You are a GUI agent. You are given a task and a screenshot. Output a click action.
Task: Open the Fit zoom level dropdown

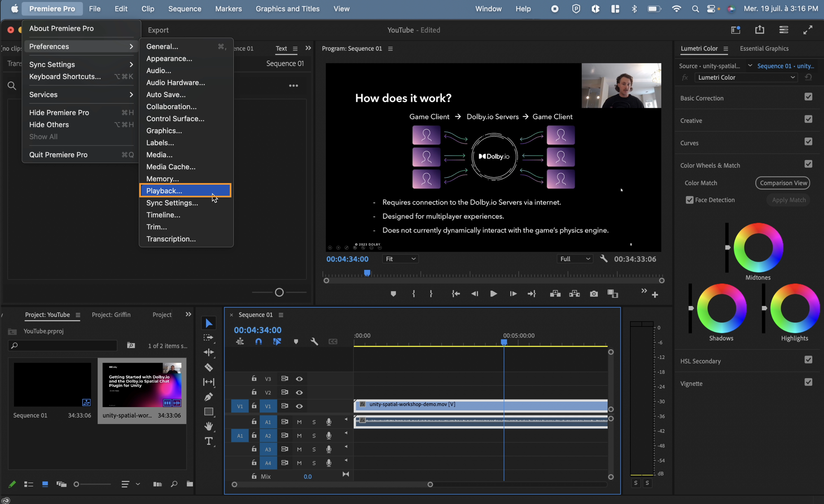point(400,259)
